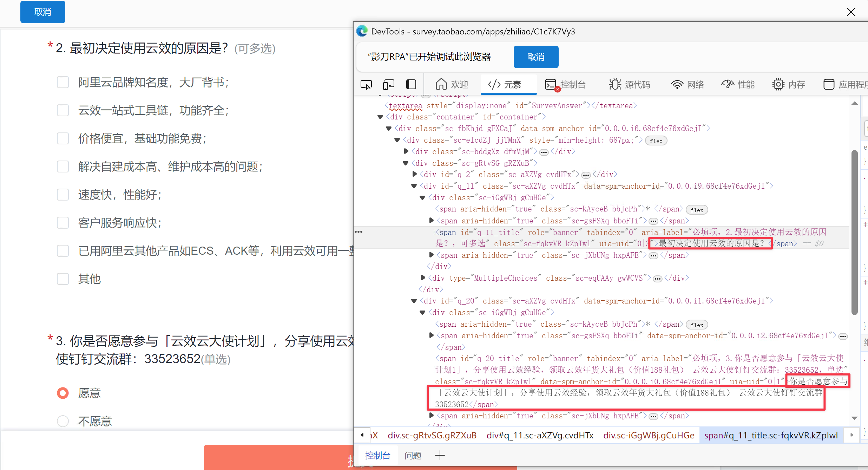The width and height of the screenshot is (868, 470).
Task: Click the Elements panel vertical scrollbar
Action: coord(854,232)
